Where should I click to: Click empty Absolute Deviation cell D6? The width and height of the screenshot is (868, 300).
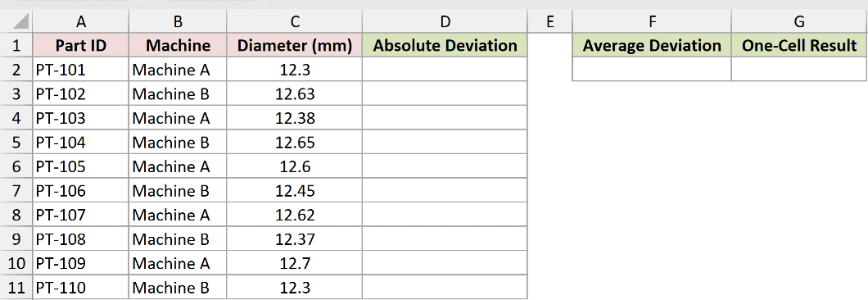[445, 166]
